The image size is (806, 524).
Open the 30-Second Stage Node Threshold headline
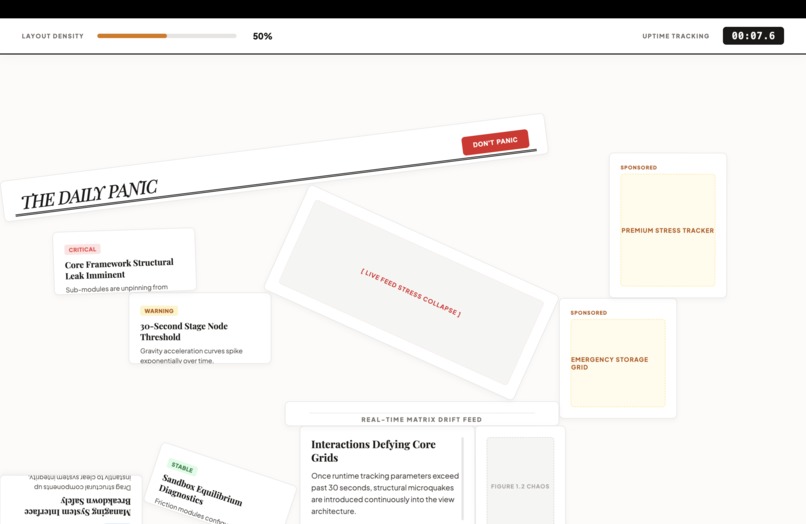pos(184,332)
